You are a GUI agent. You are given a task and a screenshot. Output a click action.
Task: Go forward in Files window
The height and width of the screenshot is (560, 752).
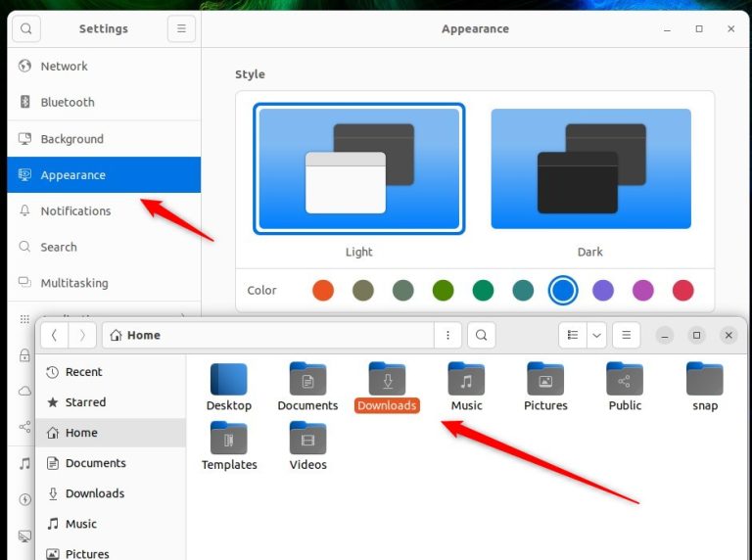(x=82, y=335)
